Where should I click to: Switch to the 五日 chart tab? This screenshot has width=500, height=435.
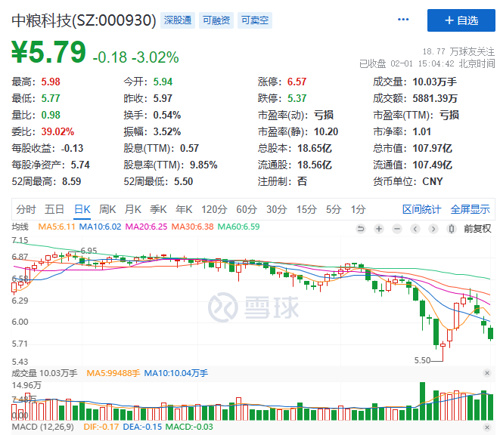coord(54,209)
